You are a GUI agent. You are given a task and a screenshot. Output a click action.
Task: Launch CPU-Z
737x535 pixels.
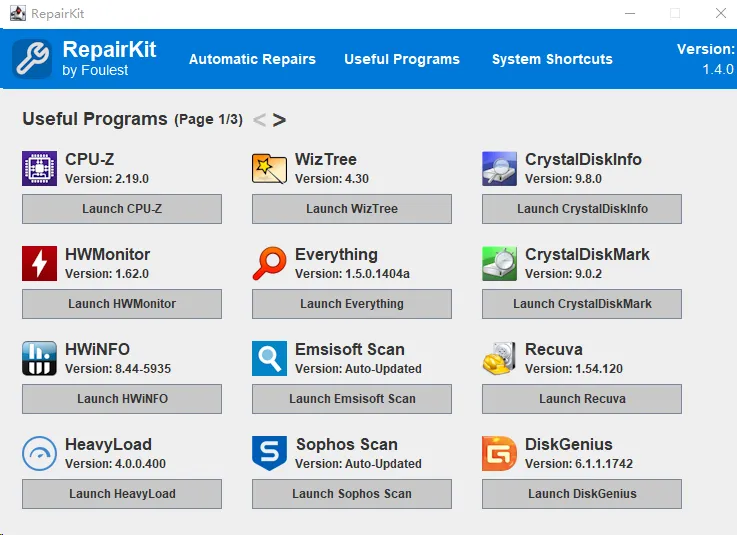point(122,209)
